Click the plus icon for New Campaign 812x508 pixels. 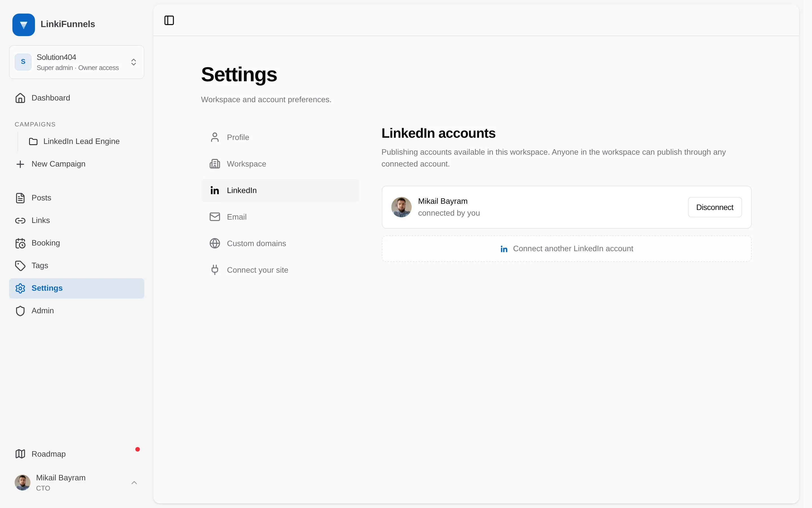20,164
